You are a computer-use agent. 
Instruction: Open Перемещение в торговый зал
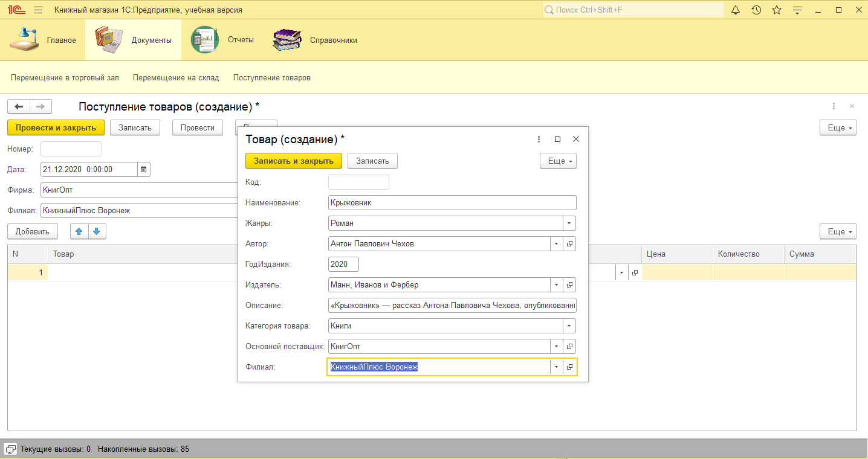coord(65,77)
